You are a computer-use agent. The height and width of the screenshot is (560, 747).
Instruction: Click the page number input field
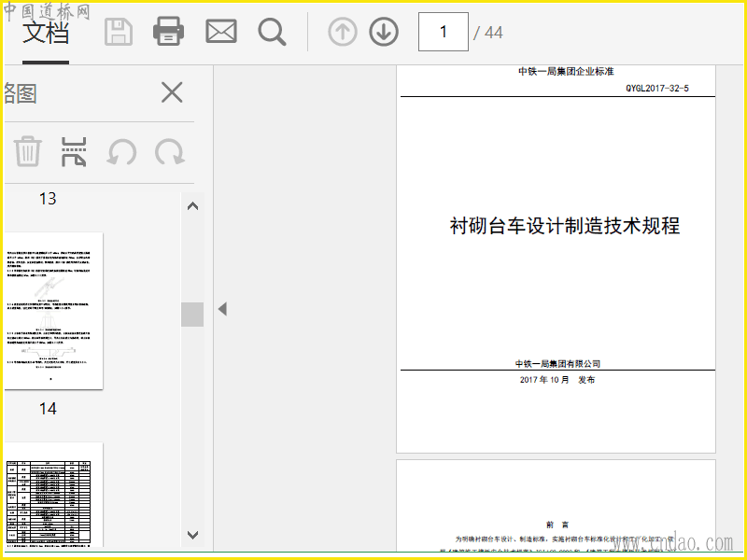click(443, 32)
